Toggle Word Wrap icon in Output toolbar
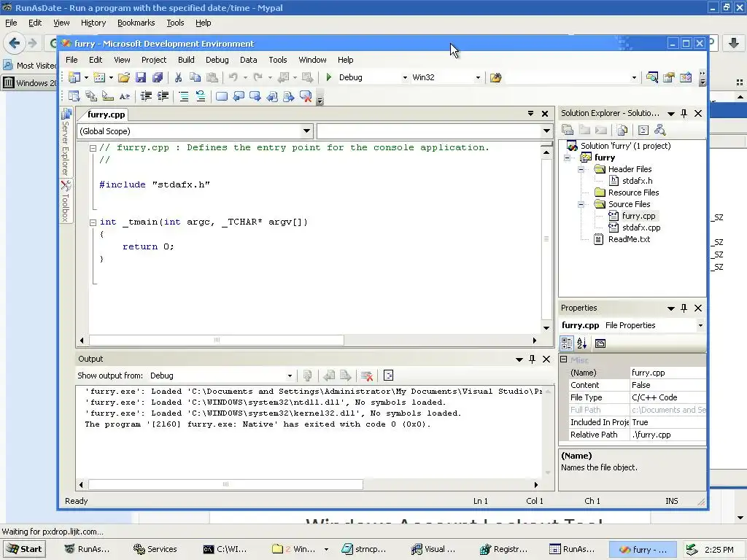The width and height of the screenshot is (747, 560). point(388,376)
